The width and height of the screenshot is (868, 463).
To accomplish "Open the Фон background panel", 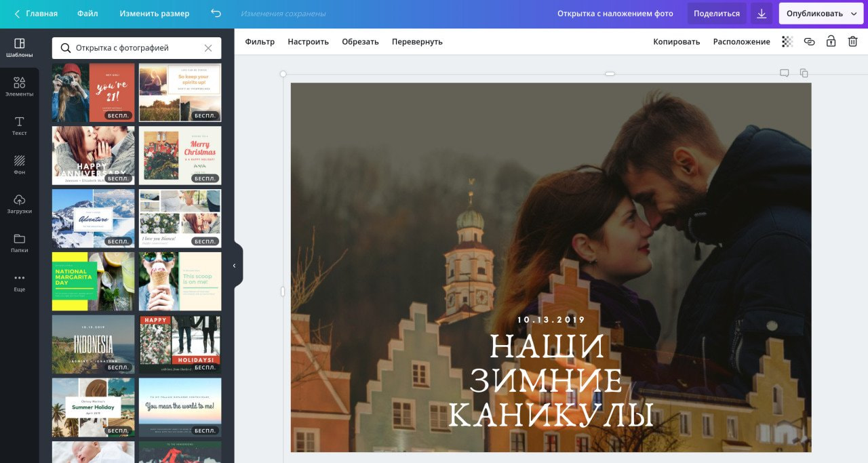I will (x=19, y=165).
